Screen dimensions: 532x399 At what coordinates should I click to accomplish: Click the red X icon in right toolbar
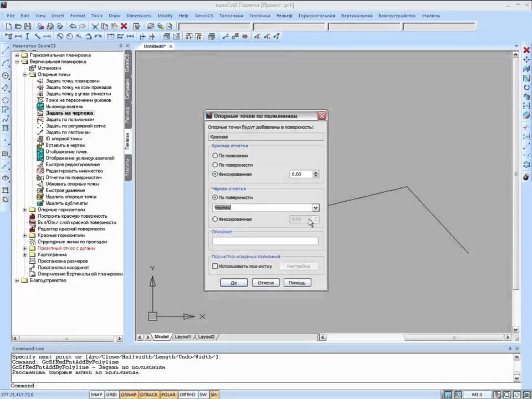pos(526,50)
